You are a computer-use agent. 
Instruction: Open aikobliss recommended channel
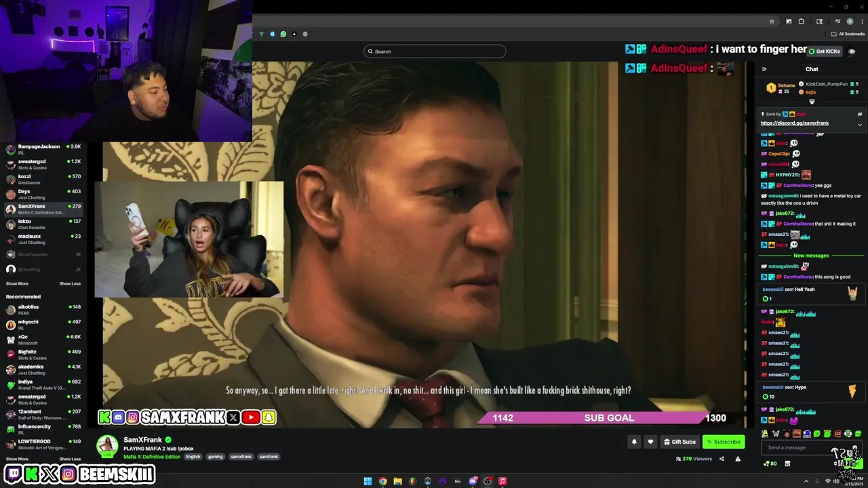[x=43, y=310]
